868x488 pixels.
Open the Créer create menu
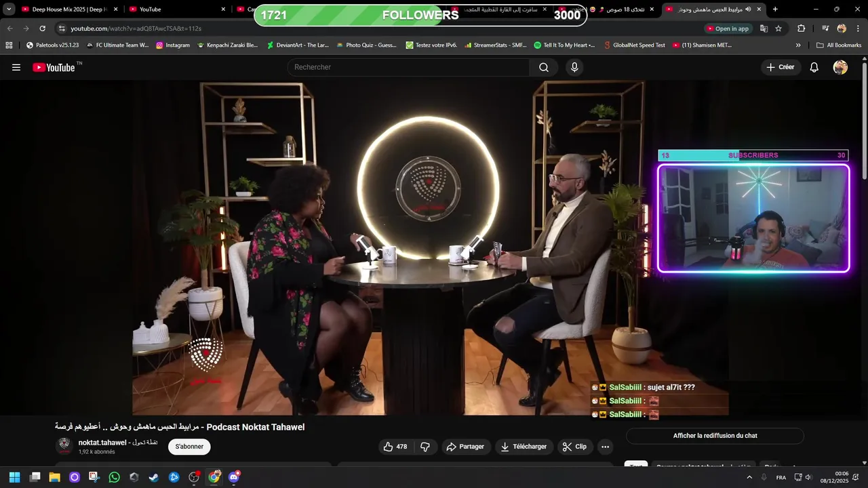pyautogui.click(x=780, y=67)
